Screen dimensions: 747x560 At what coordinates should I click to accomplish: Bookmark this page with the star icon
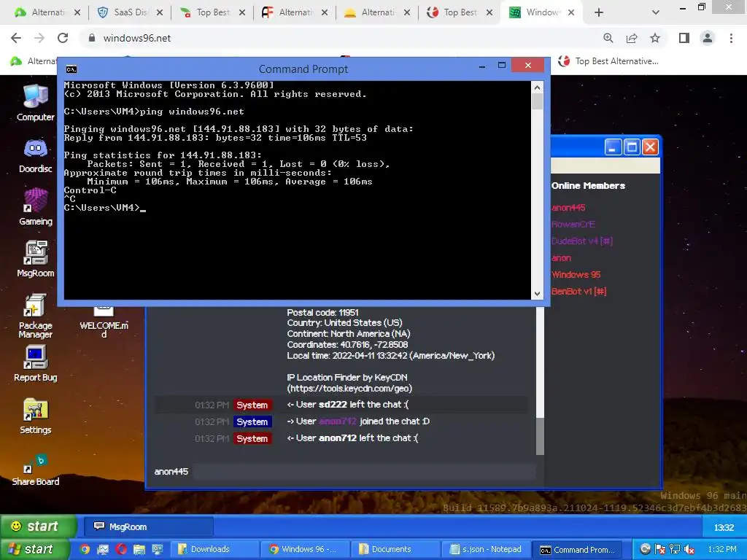coord(655,38)
